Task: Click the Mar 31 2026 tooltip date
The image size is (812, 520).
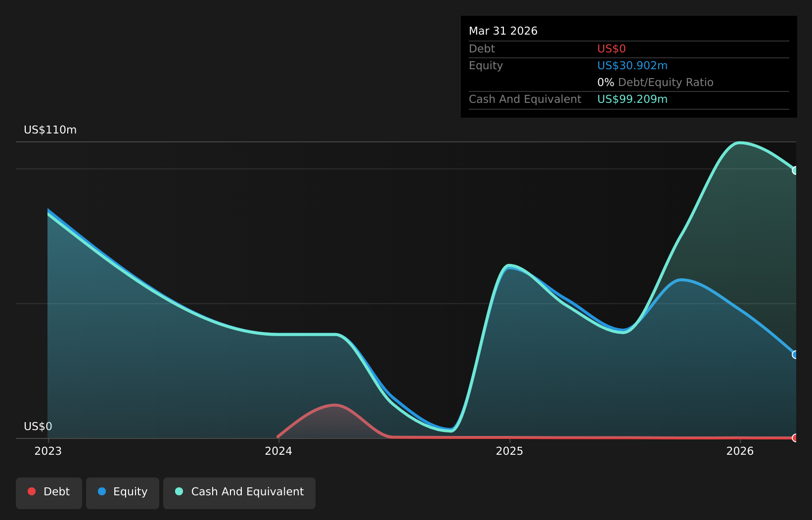Action: [503, 31]
